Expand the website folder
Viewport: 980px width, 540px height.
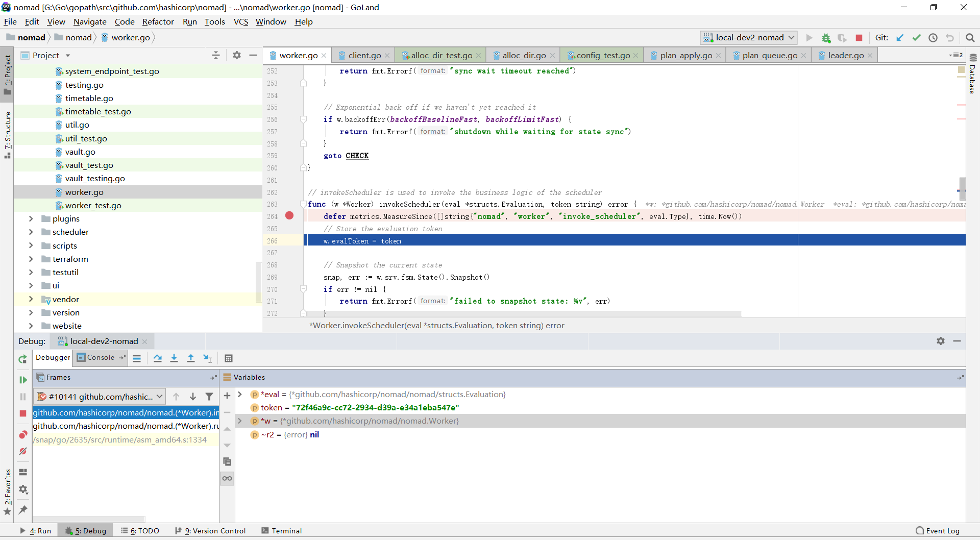(x=31, y=326)
